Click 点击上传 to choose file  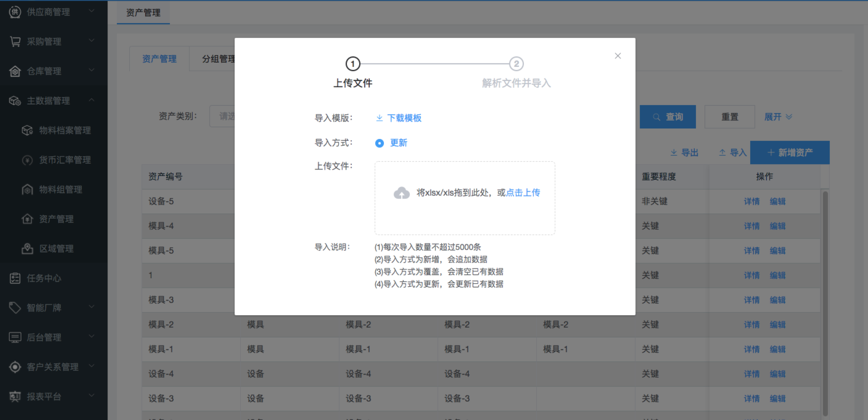click(x=523, y=193)
